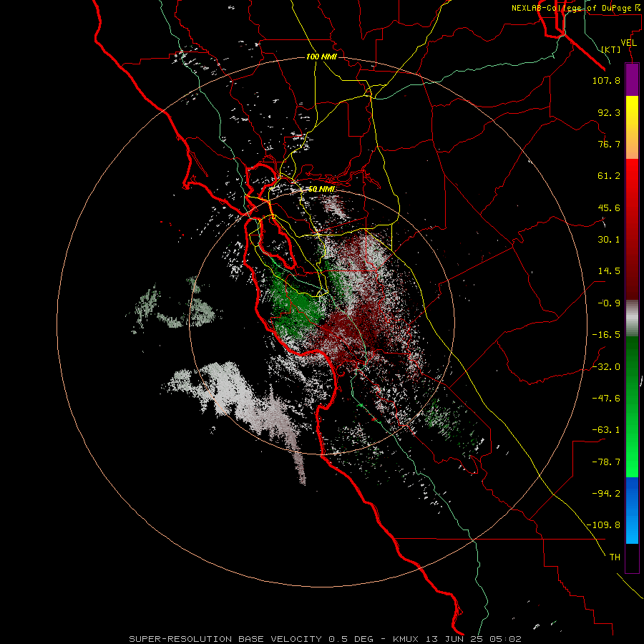Click the -109.8 velocity scale value
This screenshot has width=644, height=644.
603,525
